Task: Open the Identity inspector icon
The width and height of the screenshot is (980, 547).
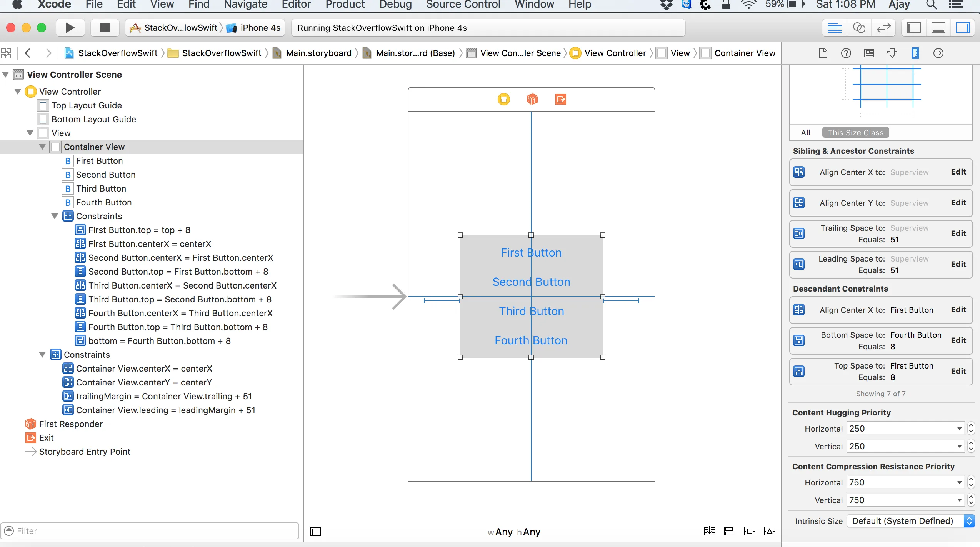Action: coord(869,53)
